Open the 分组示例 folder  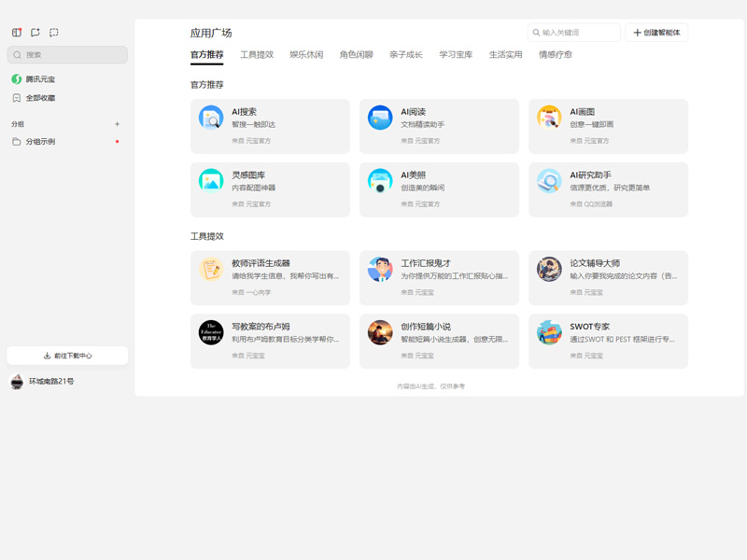pos(40,142)
